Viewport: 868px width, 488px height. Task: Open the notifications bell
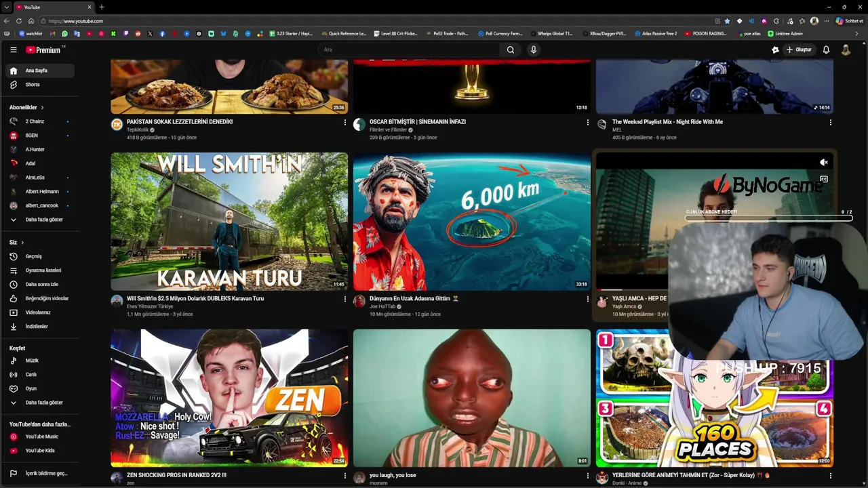(826, 49)
